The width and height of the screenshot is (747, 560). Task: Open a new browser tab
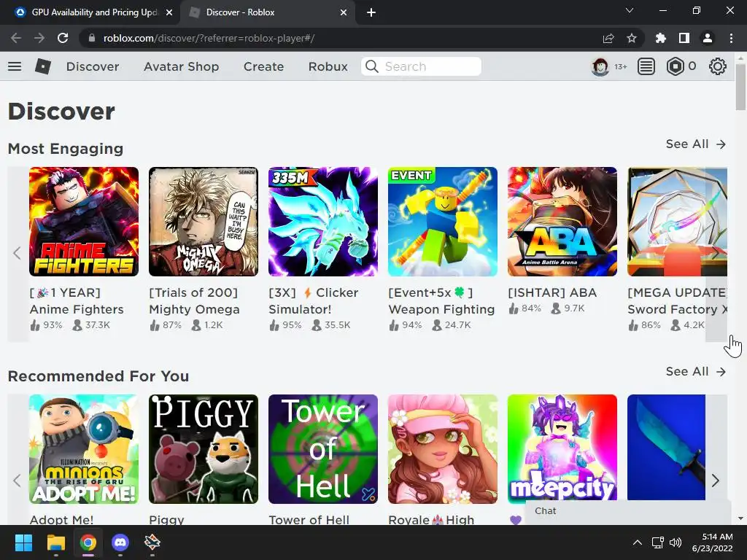pos(371,12)
